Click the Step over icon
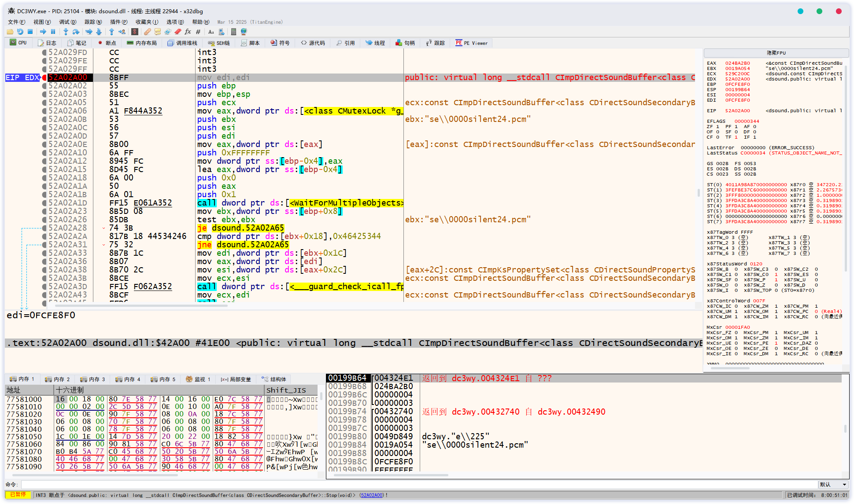The image size is (854, 504). click(76, 32)
